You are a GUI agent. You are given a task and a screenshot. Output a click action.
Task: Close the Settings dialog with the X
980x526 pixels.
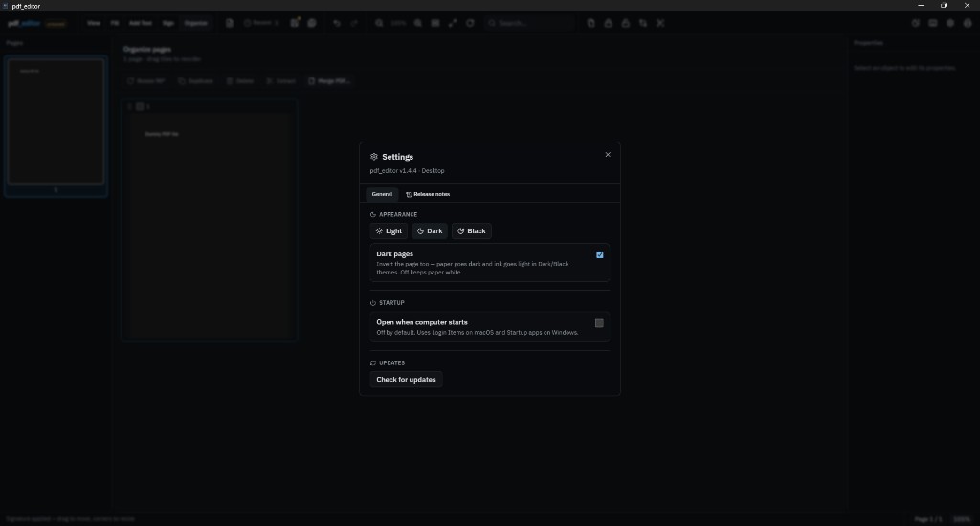pyautogui.click(x=608, y=155)
